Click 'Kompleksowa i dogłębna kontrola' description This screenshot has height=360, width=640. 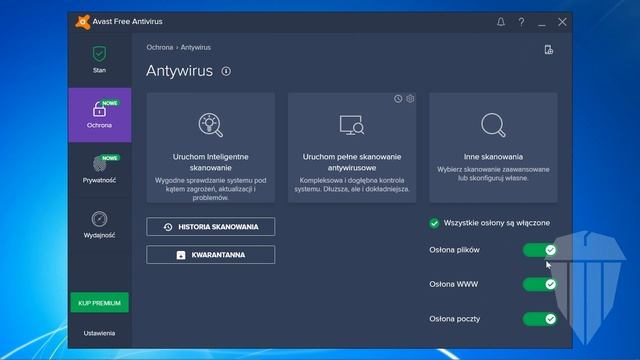click(x=352, y=185)
